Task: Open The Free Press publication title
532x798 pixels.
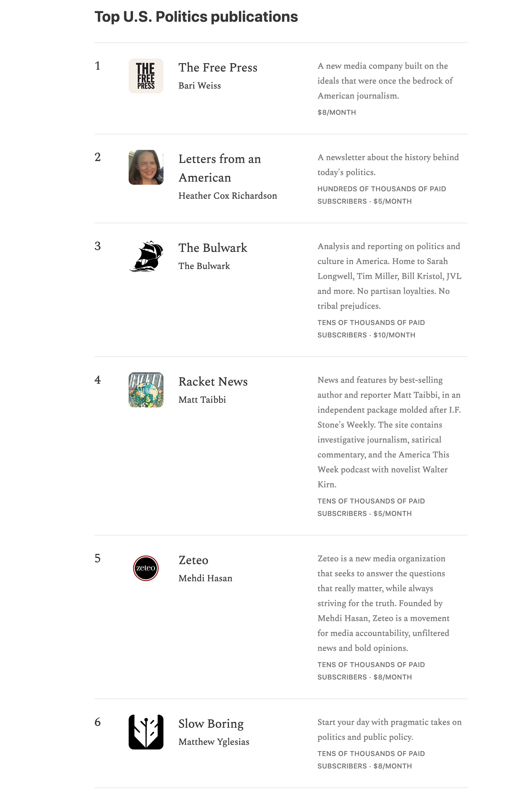Action: 218,67
